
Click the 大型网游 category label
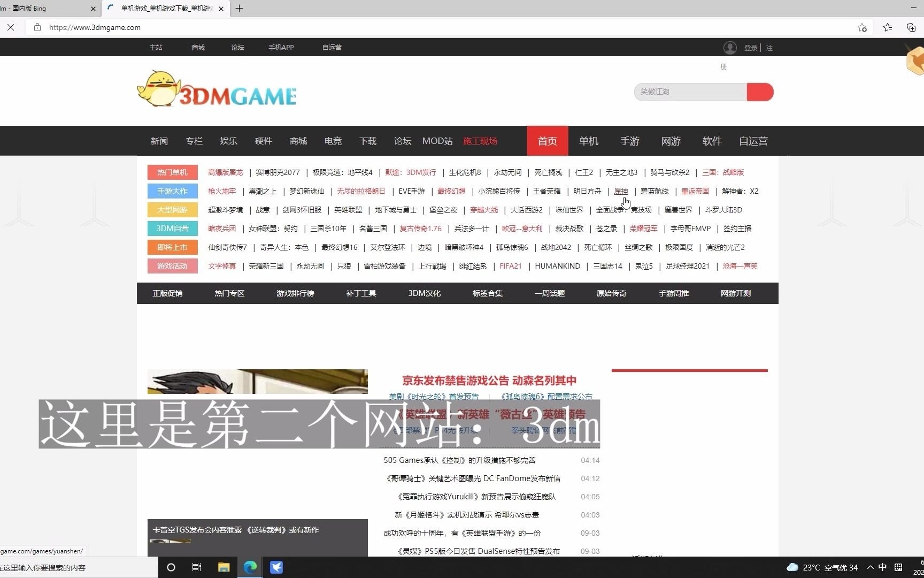coord(173,210)
